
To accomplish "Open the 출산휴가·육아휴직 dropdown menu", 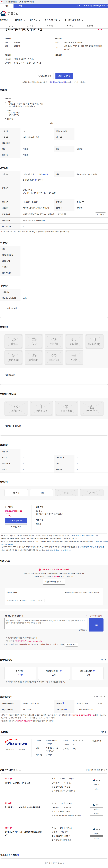I will pyautogui.click(x=74, y=20).
